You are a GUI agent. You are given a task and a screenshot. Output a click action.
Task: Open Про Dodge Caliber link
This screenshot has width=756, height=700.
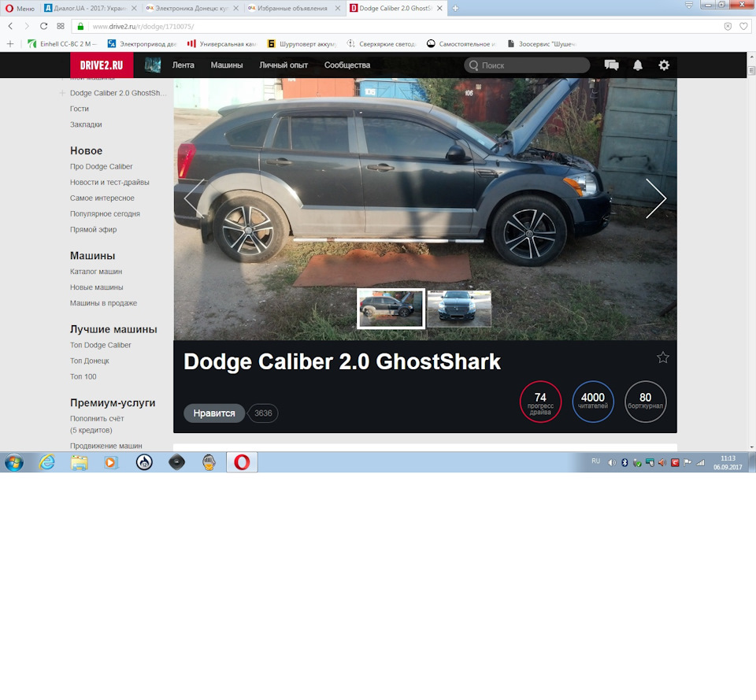click(102, 166)
